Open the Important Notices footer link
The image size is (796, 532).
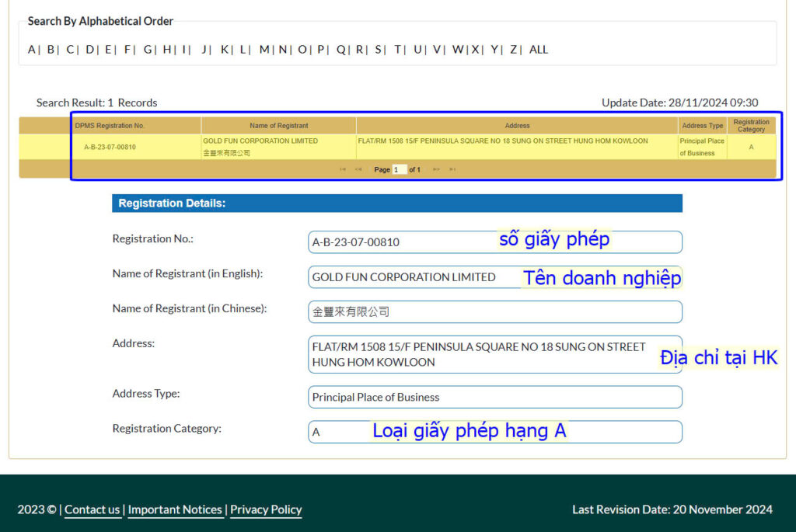point(175,509)
